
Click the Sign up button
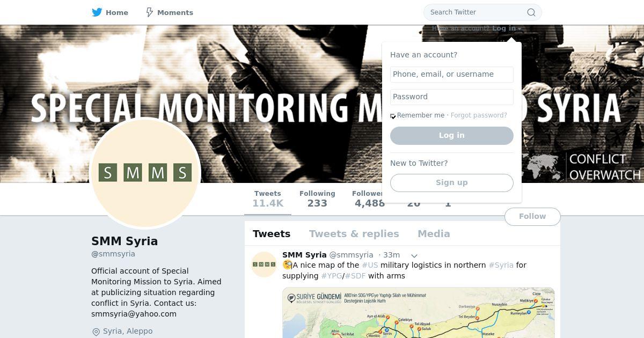[x=452, y=183]
